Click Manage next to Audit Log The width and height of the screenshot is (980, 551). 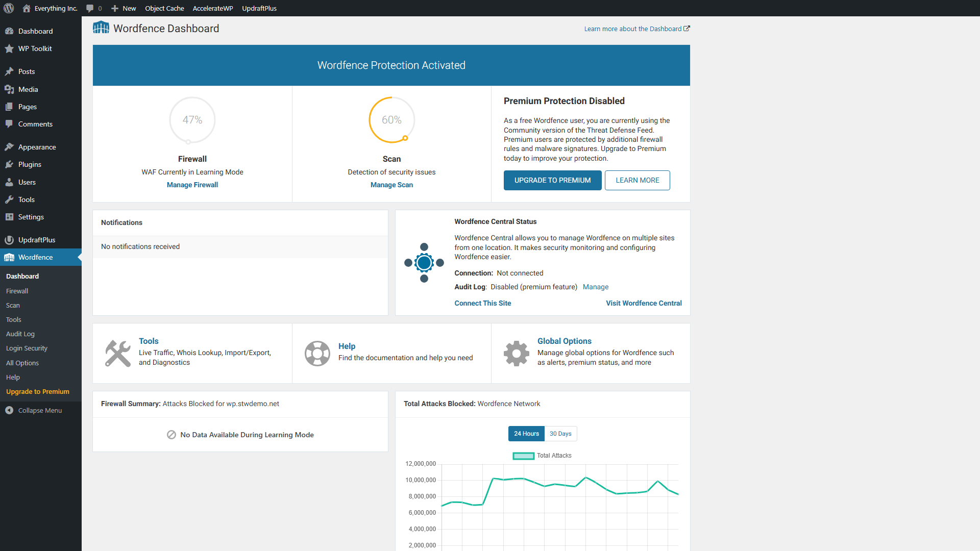pyautogui.click(x=596, y=287)
